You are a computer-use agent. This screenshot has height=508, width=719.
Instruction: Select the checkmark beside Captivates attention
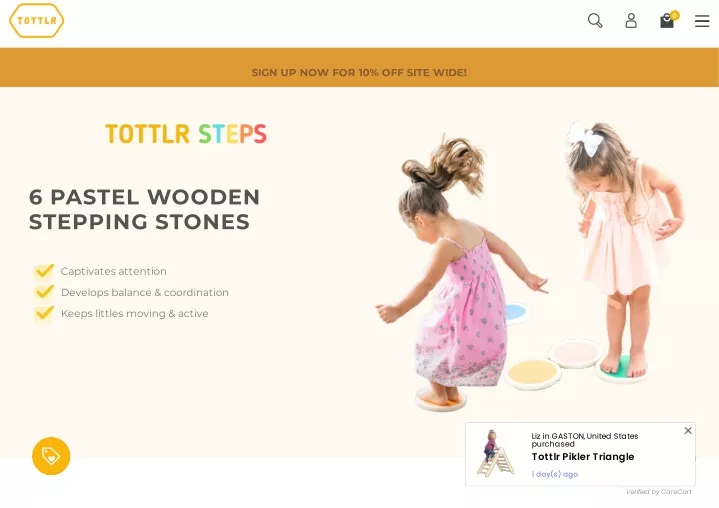coord(44,271)
